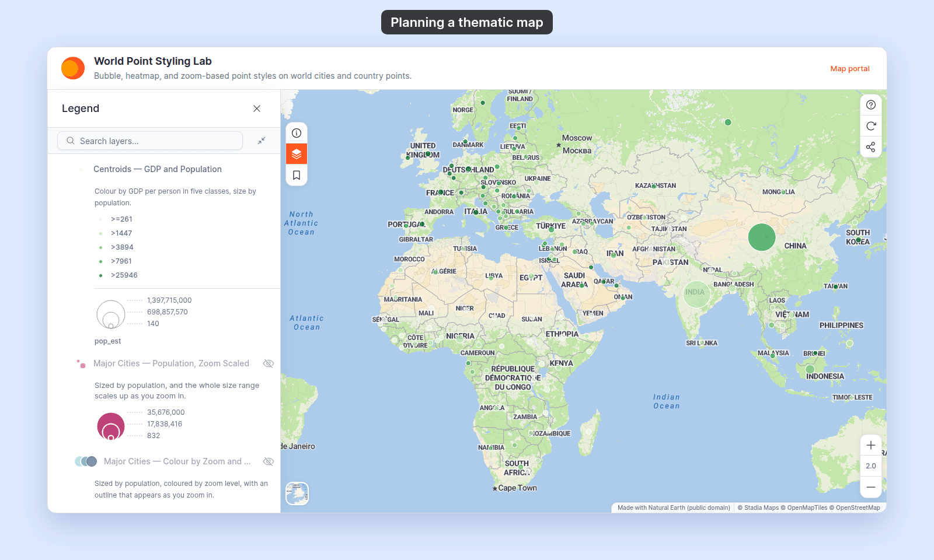The width and height of the screenshot is (934, 560).
Task: Zoom in with the plus button
Action: point(871,445)
